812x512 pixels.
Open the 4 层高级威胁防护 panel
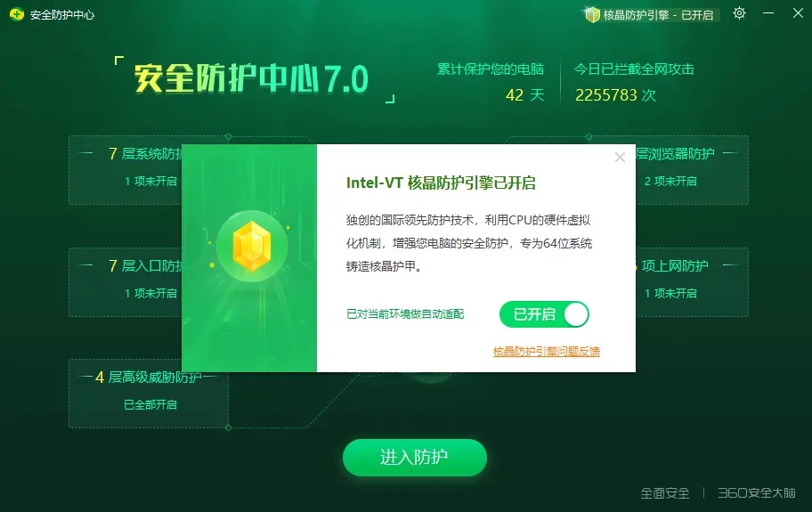[x=149, y=394]
